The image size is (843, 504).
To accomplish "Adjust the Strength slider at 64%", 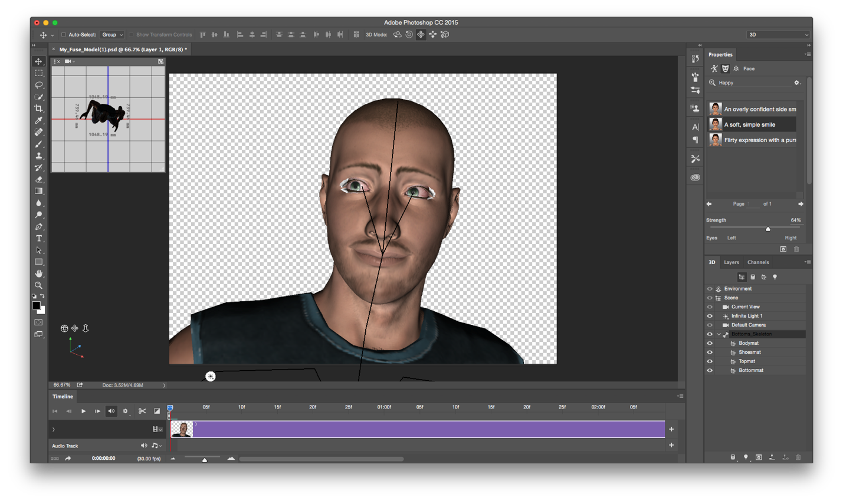I will [x=768, y=229].
